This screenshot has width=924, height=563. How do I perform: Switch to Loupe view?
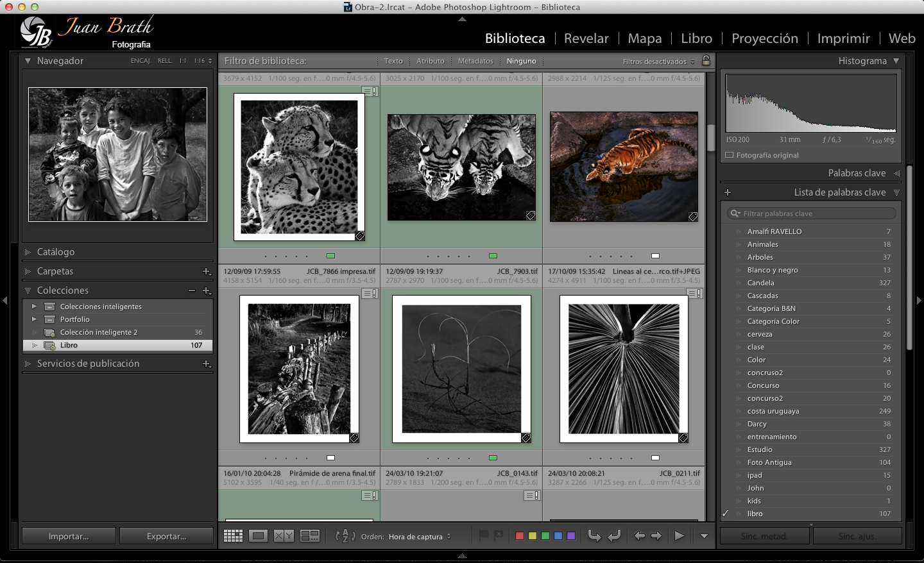tap(259, 536)
